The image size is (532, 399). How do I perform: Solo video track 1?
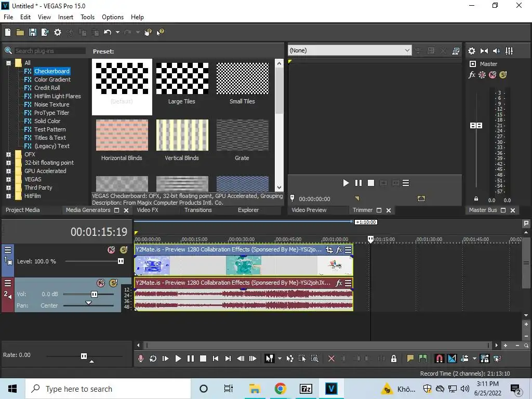(124, 250)
